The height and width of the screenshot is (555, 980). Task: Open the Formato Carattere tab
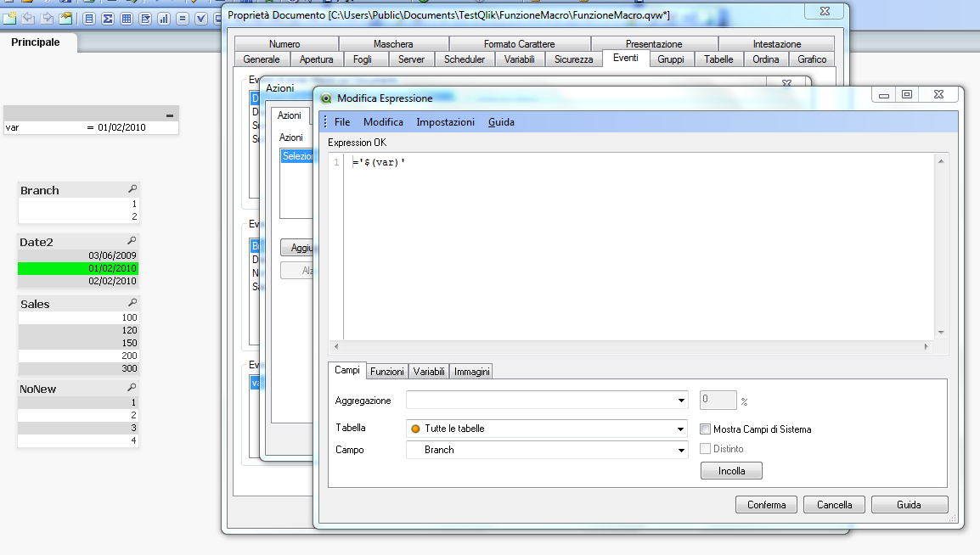click(520, 43)
